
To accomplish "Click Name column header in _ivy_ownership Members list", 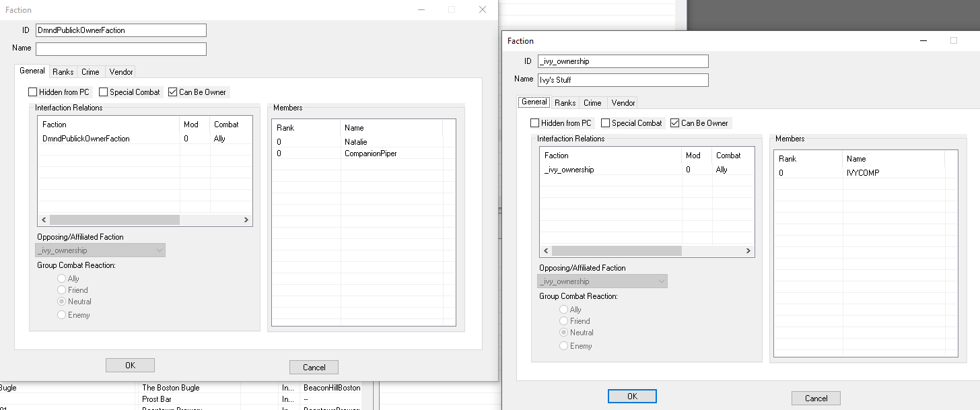I will pyautogui.click(x=893, y=159).
